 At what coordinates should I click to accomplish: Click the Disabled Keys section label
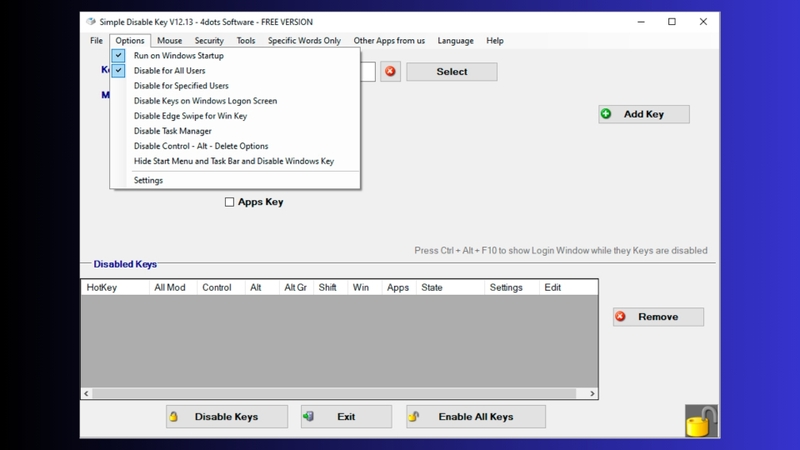tap(125, 264)
